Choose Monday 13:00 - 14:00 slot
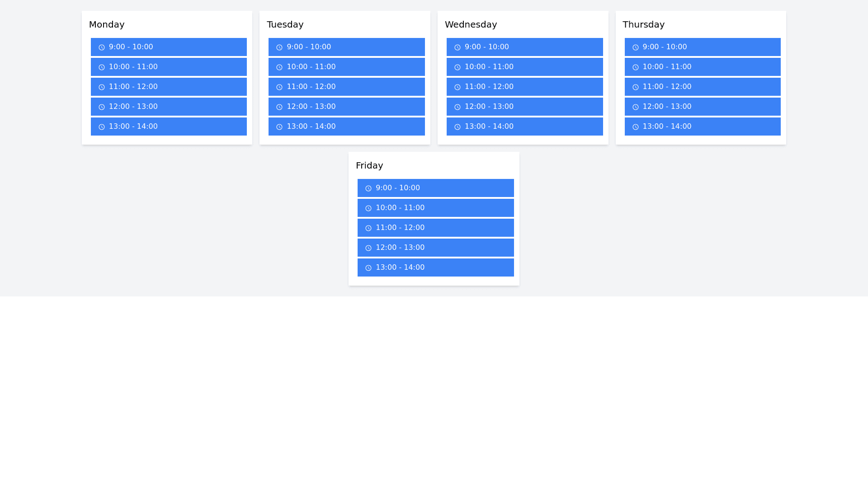The height and width of the screenshot is (488, 868). 168,127
